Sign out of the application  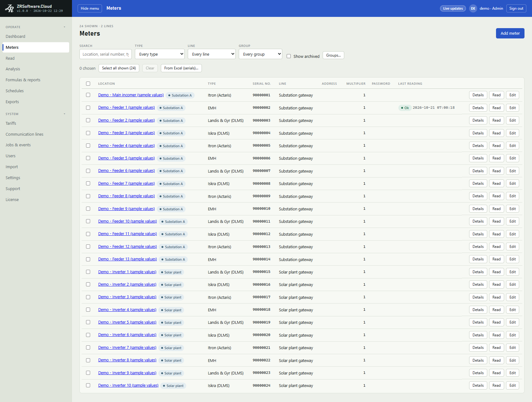click(516, 8)
